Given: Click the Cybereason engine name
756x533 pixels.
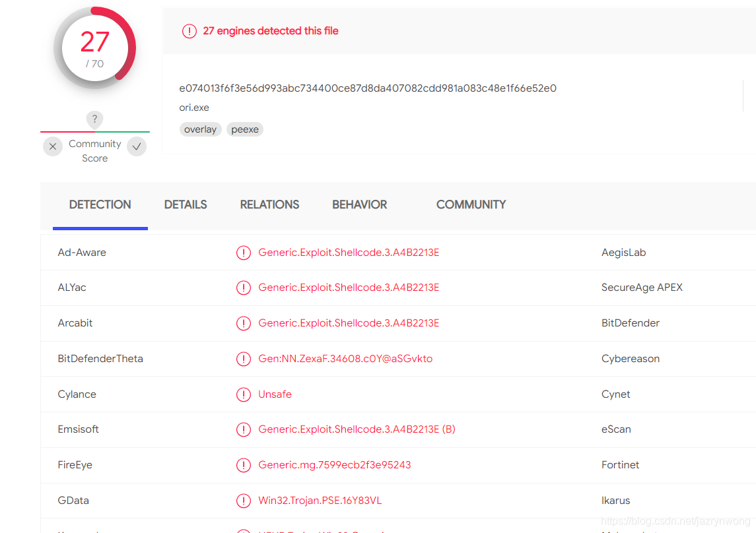Looking at the screenshot, I should (x=631, y=359).
